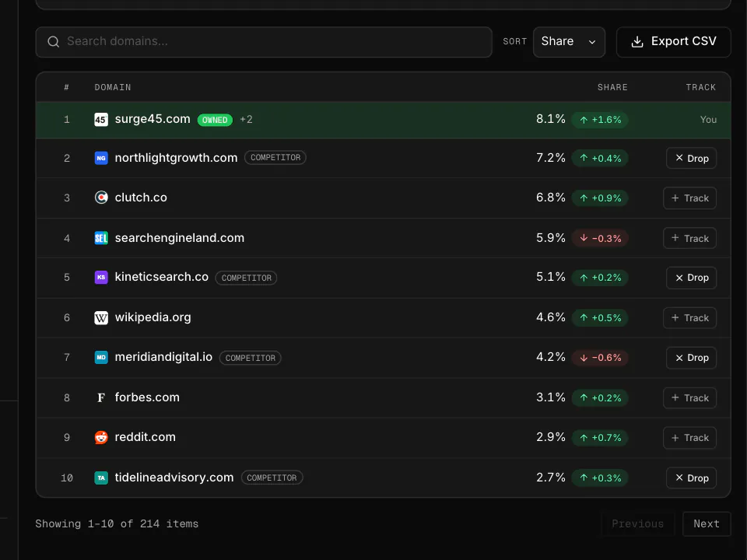Click the +2 indicator beside surge45.com

coord(247,120)
